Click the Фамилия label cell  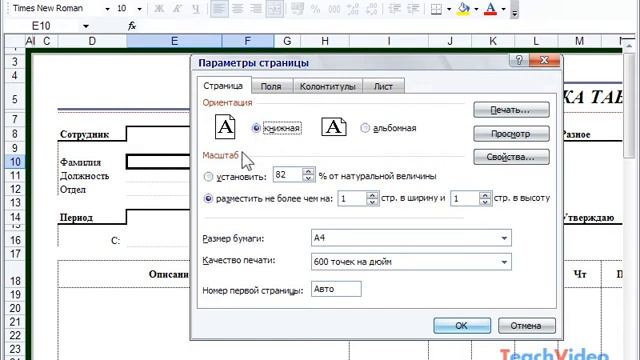click(x=80, y=162)
